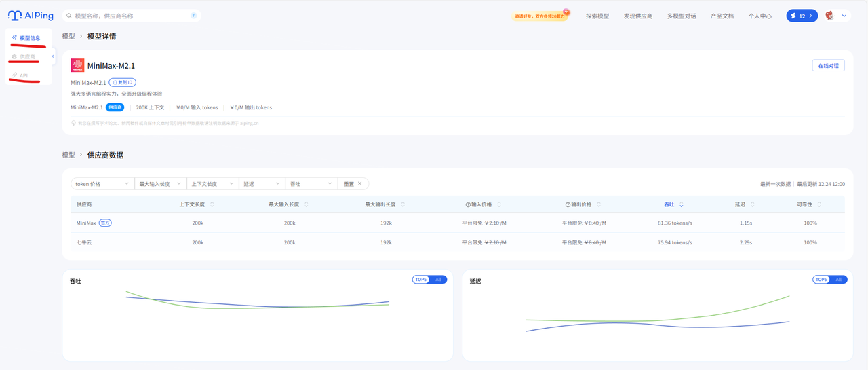This screenshot has width=868, height=370.
Task: Sort by 输出价格 column arrows
Action: 599,204
